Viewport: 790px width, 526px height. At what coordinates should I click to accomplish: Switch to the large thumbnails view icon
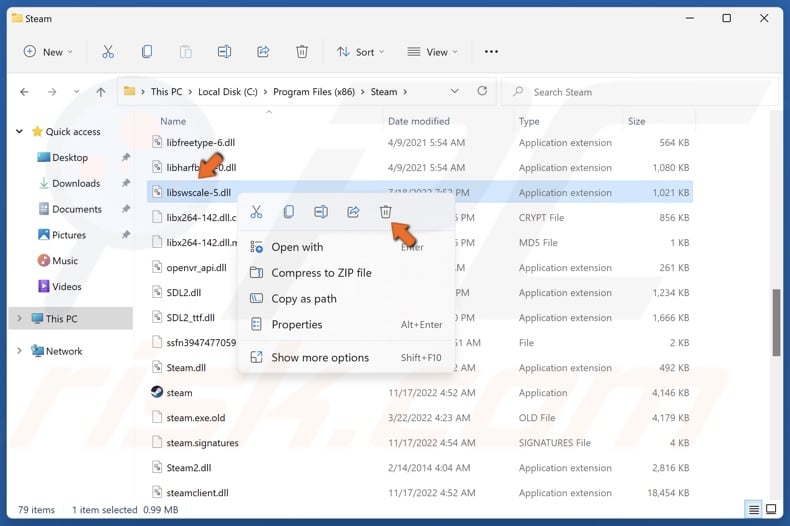pos(771,509)
